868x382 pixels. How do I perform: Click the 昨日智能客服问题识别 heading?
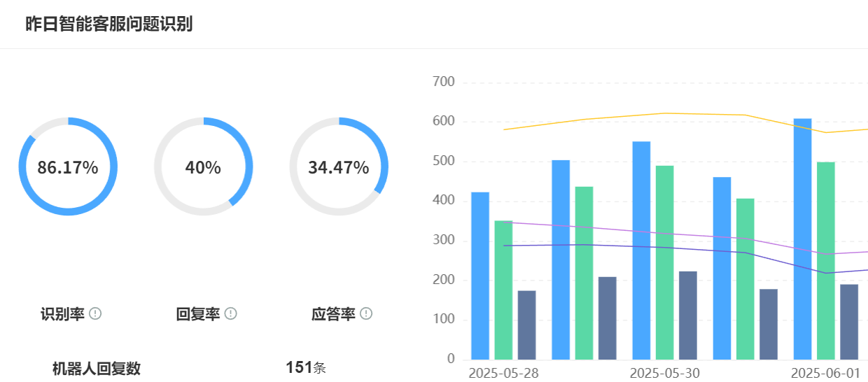tap(109, 24)
